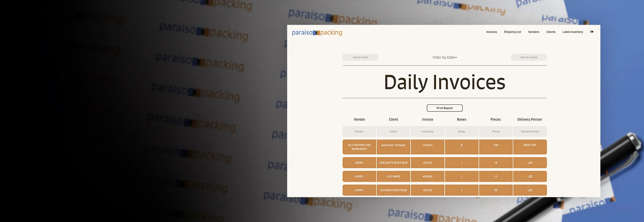Navigate to Clients
The image size is (644, 222).
point(551,32)
